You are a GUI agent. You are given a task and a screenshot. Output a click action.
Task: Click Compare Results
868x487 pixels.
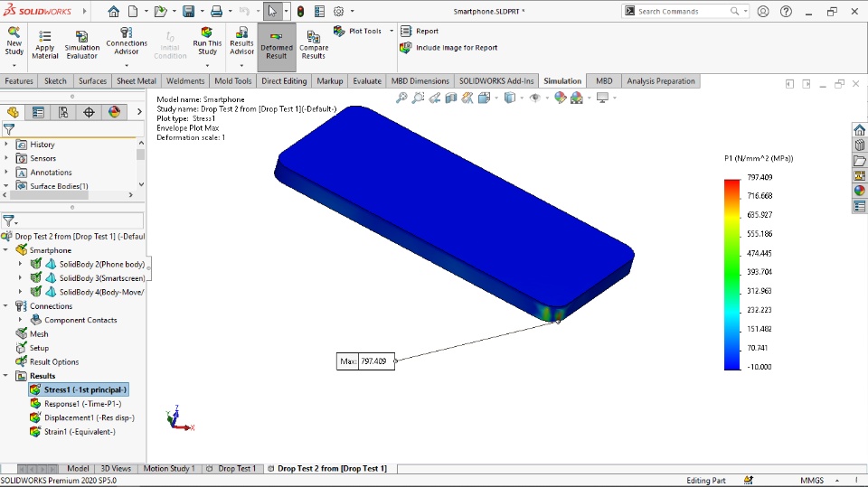click(314, 44)
